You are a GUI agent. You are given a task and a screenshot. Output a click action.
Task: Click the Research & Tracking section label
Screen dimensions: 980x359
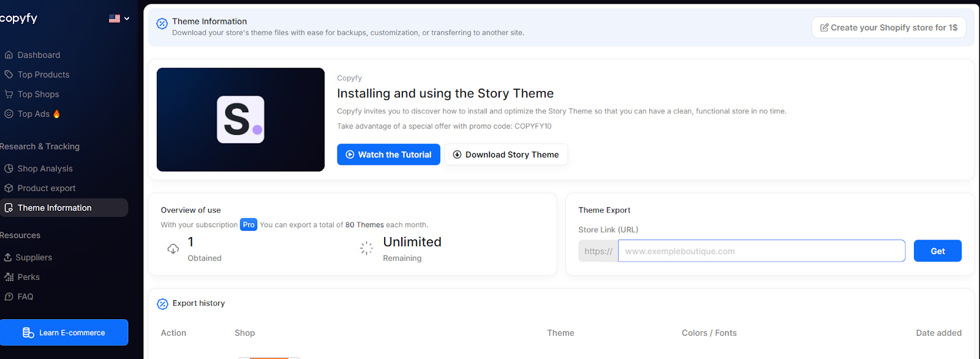[x=40, y=146]
